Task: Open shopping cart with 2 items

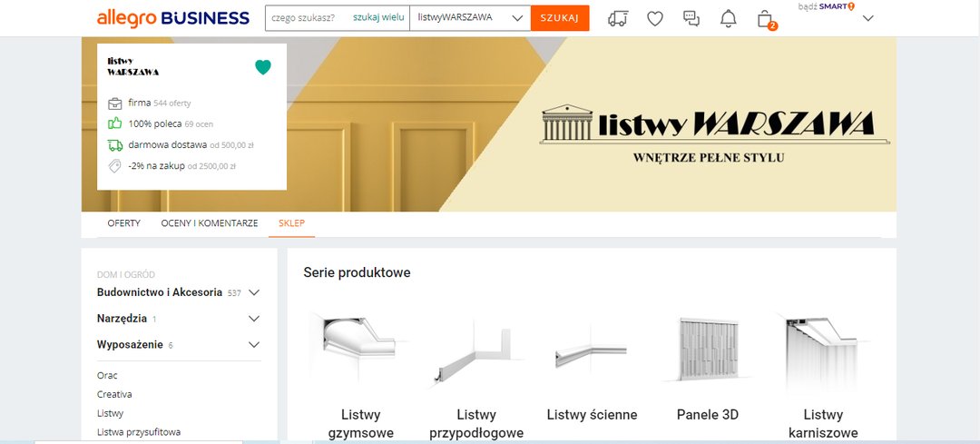Action: pos(766,19)
